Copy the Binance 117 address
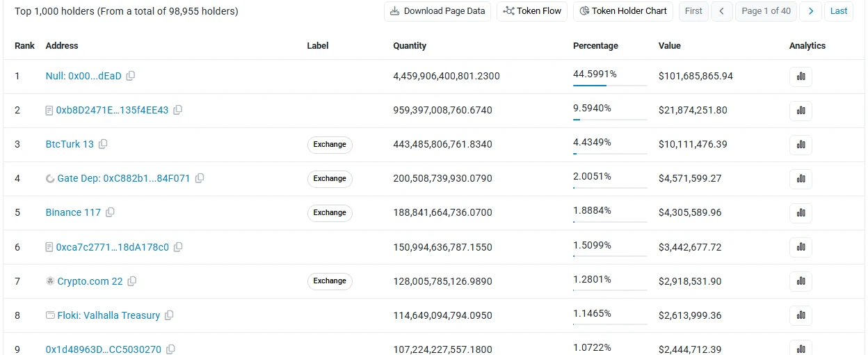 [110, 212]
